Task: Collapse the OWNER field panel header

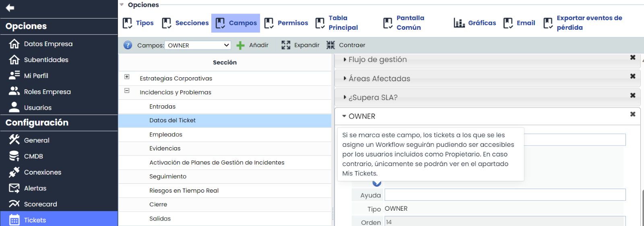Action: click(x=361, y=116)
